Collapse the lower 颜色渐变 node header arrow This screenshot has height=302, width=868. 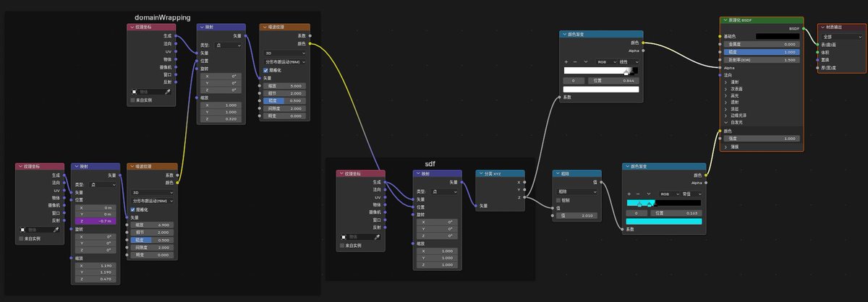[x=626, y=166]
